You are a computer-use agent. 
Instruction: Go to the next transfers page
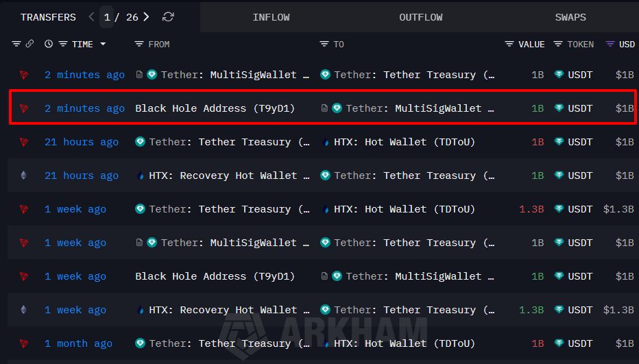(146, 16)
